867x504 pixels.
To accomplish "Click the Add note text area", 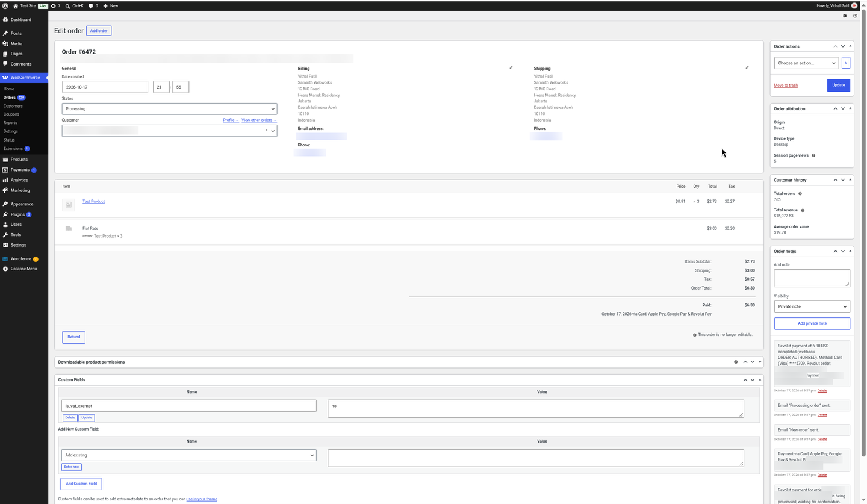I will (x=812, y=278).
